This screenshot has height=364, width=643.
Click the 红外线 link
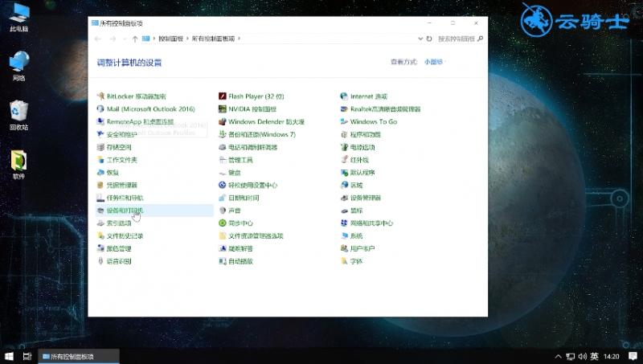(359, 160)
